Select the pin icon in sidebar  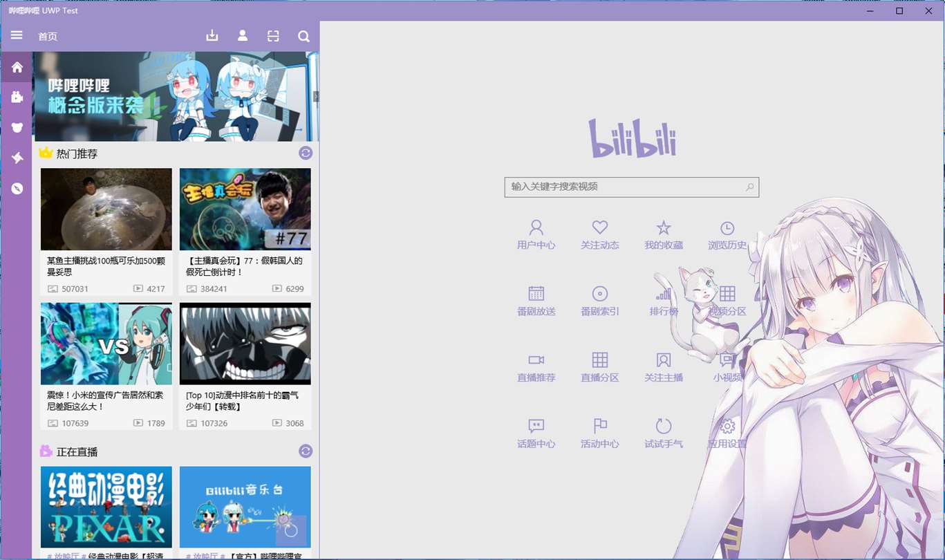point(17,158)
